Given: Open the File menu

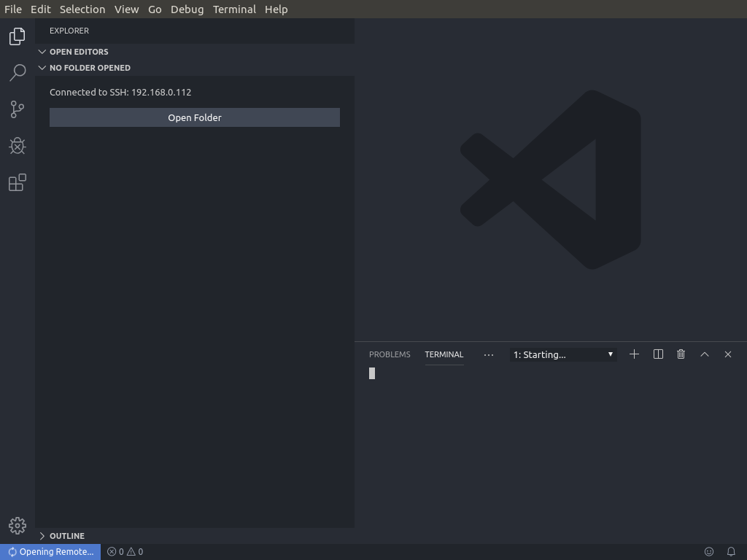Looking at the screenshot, I should [13, 9].
